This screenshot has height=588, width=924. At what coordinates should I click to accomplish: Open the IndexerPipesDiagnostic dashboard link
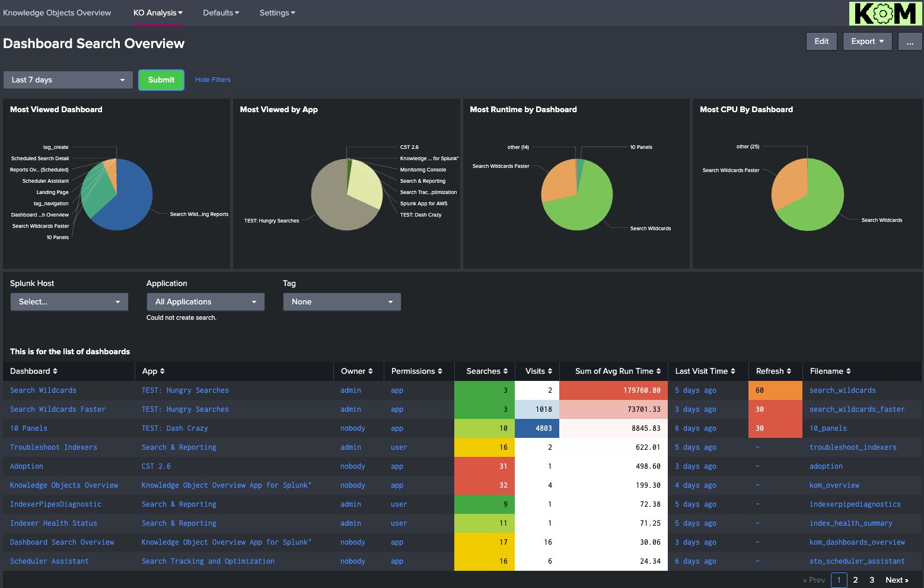pyautogui.click(x=56, y=504)
